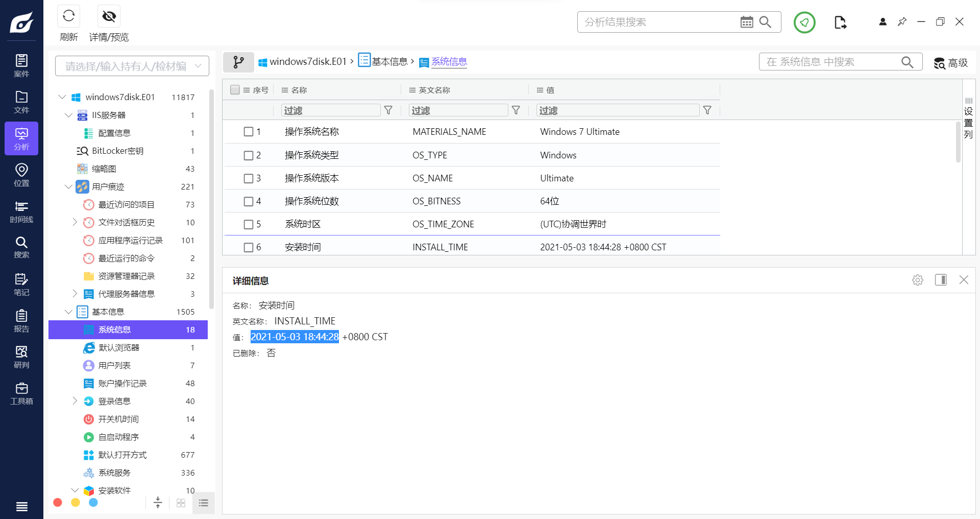Open the 文件 sidebar section
980x519 pixels.
point(21,102)
